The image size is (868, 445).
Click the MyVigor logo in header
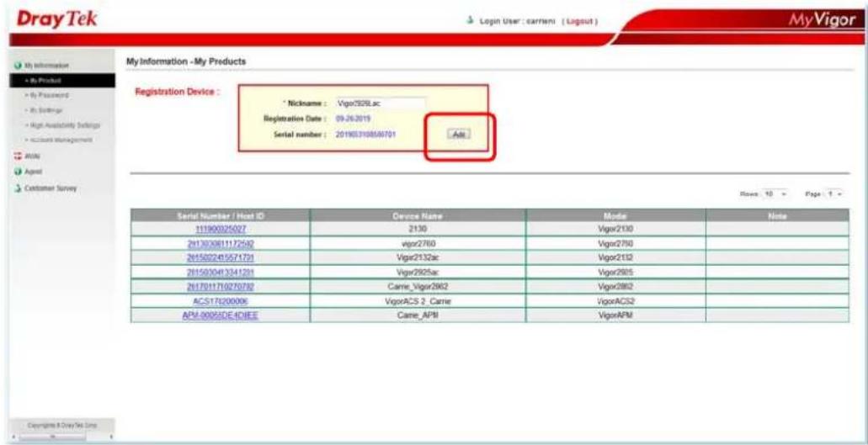point(822,20)
